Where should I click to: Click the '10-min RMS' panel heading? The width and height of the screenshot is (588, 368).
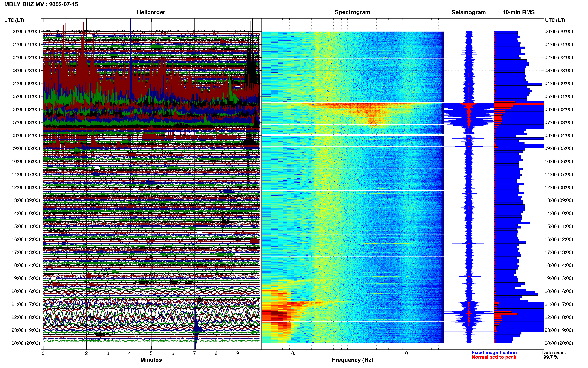click(x=518, y=12)
